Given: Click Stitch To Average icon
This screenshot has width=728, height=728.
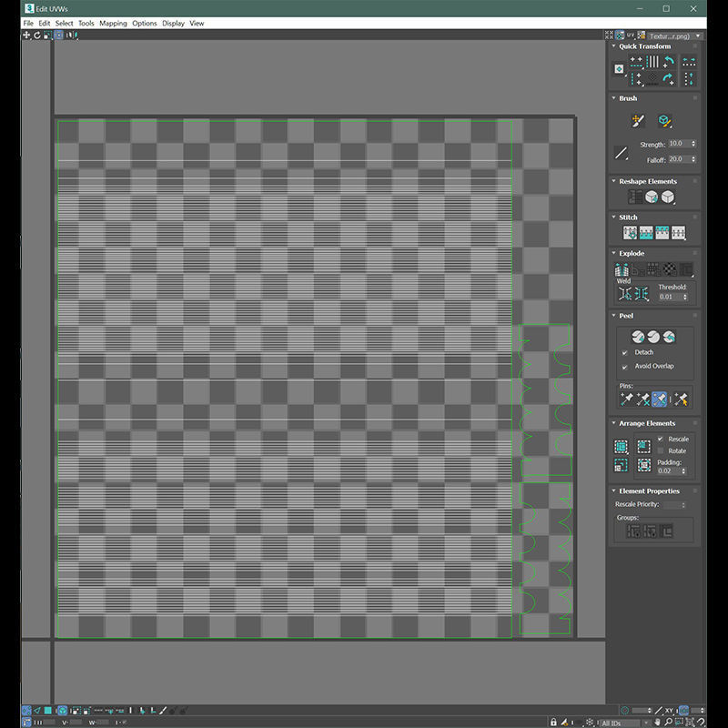Looking at the screenshot, I should coord(646,233).
